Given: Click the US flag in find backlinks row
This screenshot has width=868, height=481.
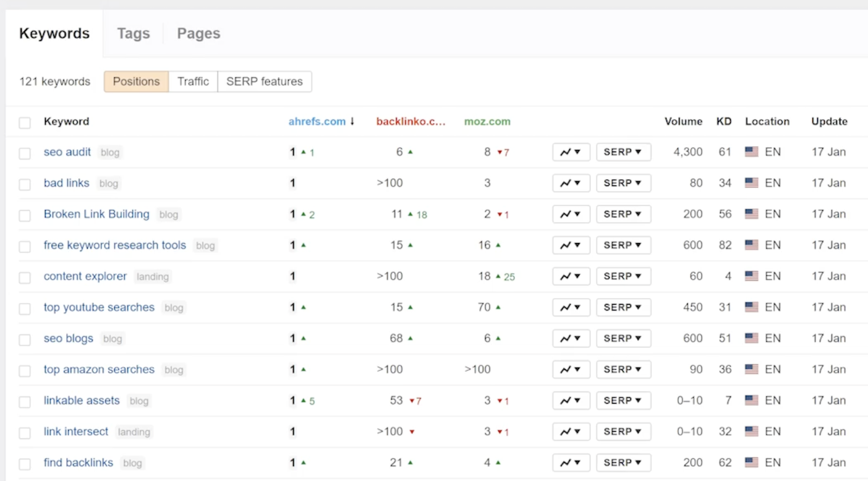Looking at the screenshot, I should point(751,462).
